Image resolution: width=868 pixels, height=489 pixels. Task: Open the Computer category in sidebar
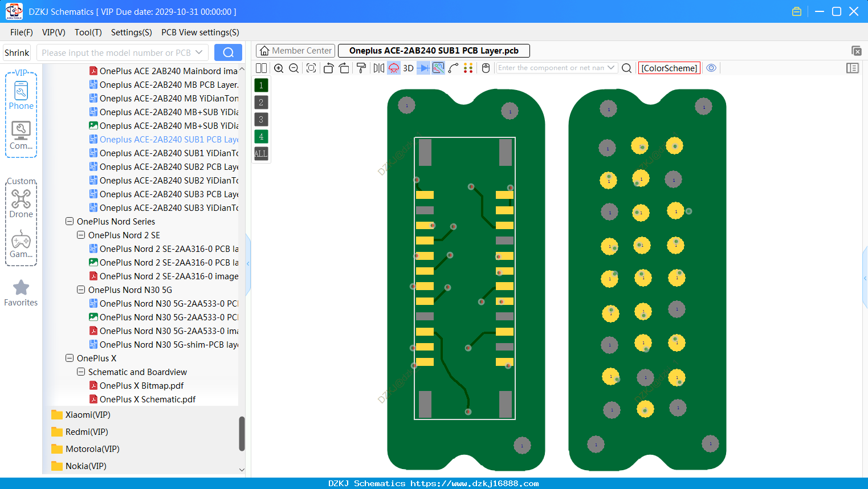point(21,136)
